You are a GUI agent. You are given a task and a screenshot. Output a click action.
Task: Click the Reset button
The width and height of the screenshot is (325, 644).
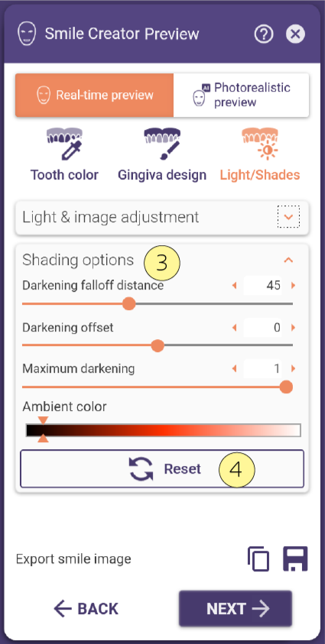tap(162, 468)
